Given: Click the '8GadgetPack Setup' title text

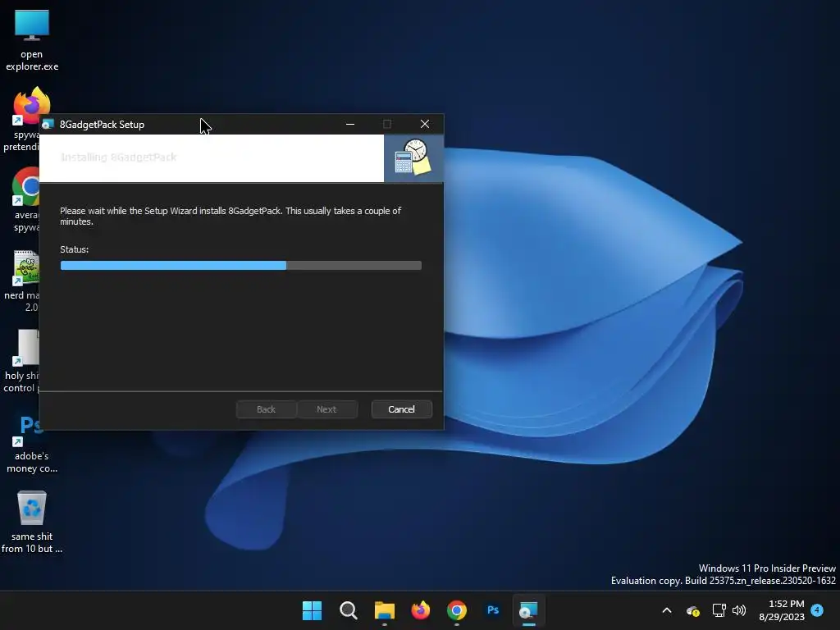Looking at the screenshot, I should [102, 125].
